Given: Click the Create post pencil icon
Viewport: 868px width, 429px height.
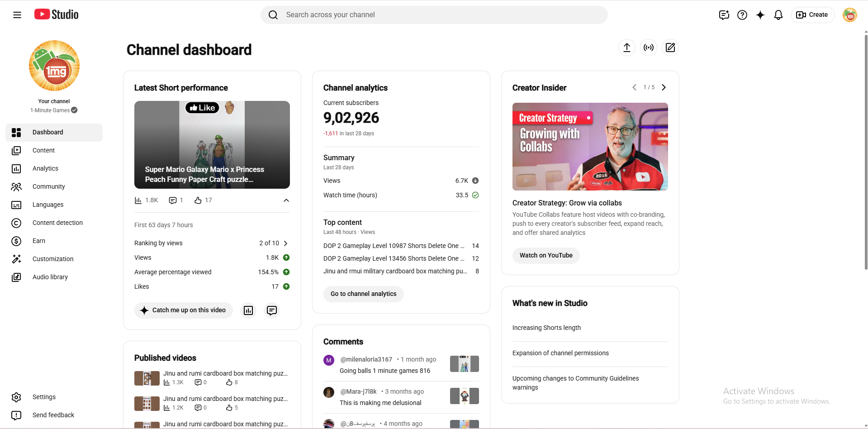Looking at the screenshot, I should pyautogui.click(x=670, y=48).
